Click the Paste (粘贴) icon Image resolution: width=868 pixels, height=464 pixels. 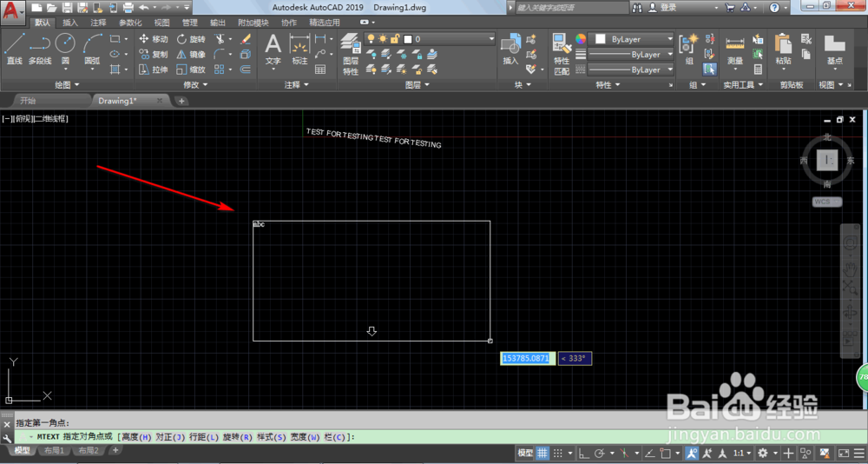[x=783, y=50]
